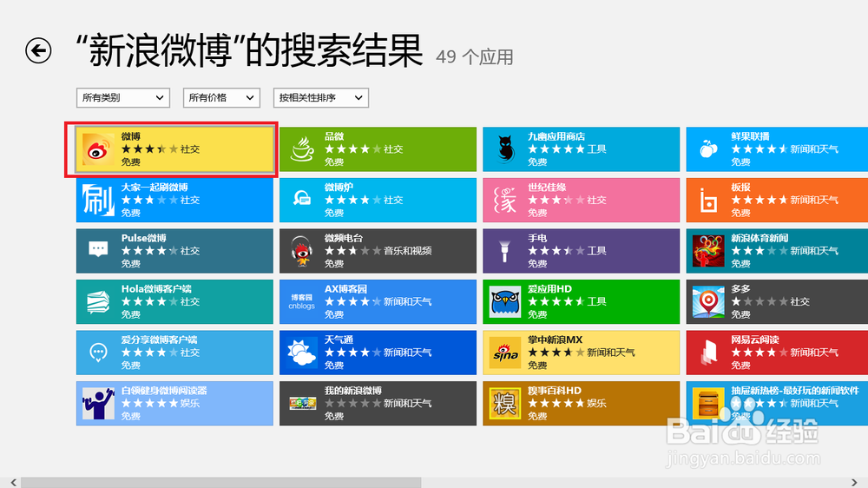Click the Hola微博客户端 icon

98,302
